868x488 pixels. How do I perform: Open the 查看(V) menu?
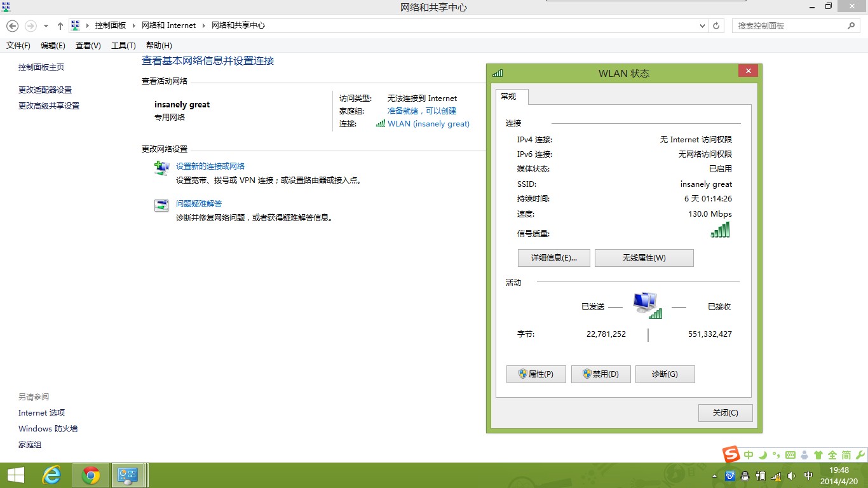coord(88,45)
